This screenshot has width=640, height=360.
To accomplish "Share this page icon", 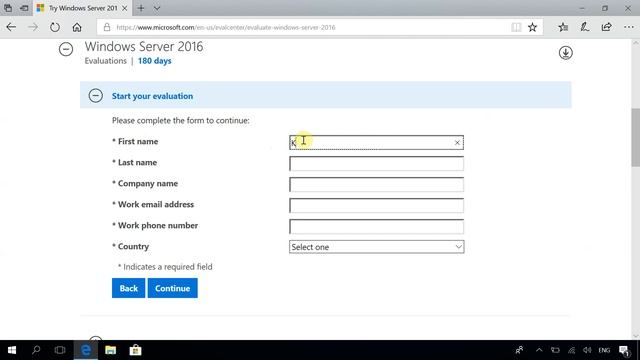I will [x=607, y=27].
